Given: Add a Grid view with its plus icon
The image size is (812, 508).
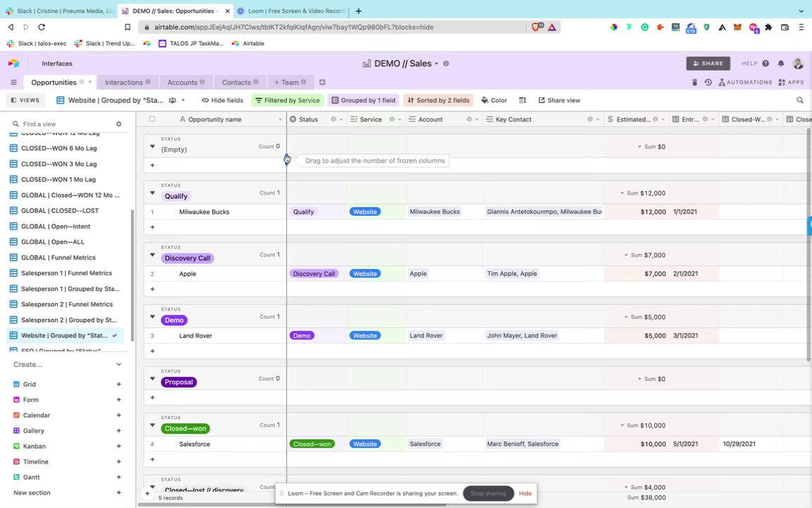Looking at the screenshot, I should (118, 384).
